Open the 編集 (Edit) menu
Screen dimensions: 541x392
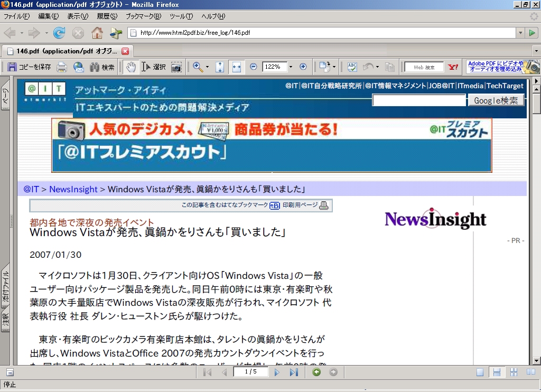tap(48, 16)
